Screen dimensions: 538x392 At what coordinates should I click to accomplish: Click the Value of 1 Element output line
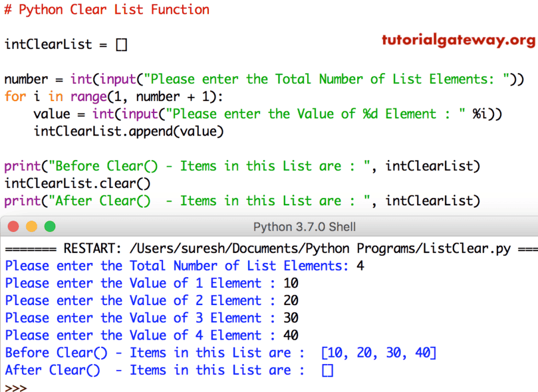tap(149, 283)
